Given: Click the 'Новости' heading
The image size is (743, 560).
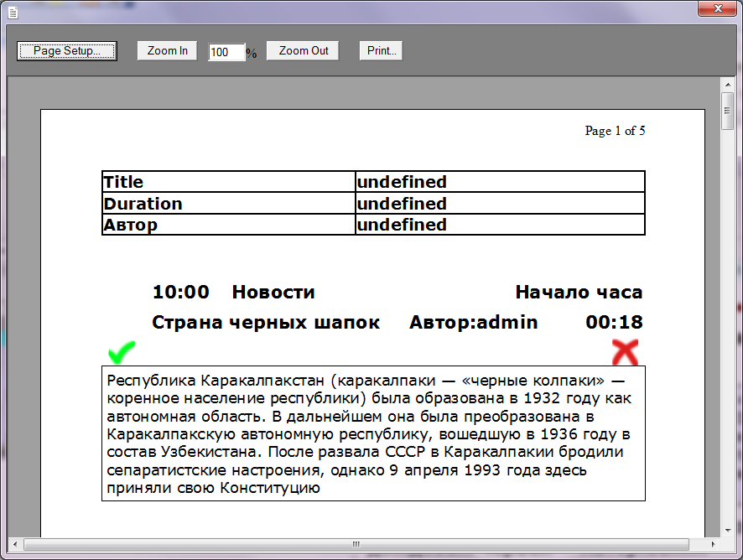Looking at the screenshot, I should 273,292.
